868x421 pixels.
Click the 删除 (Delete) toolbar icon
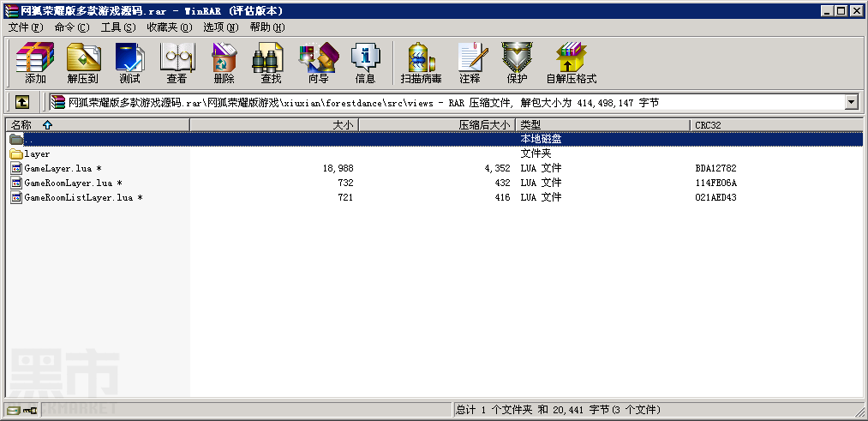(224, 63)
